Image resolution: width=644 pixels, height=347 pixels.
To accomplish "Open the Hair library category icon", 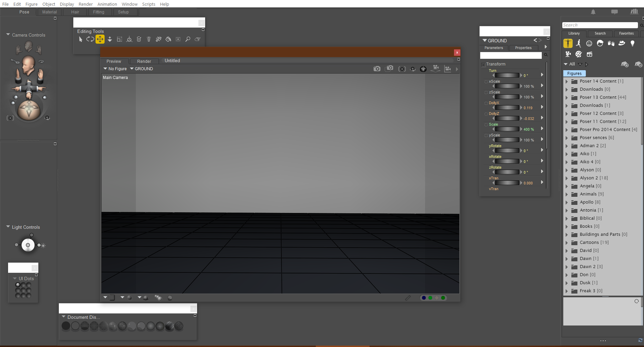I will (x=600, y=43).
